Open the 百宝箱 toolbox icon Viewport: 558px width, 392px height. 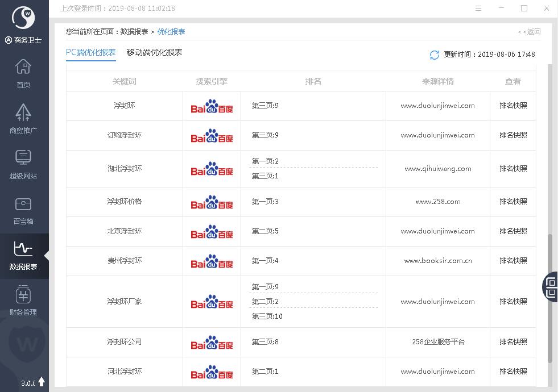click(23, 210)
